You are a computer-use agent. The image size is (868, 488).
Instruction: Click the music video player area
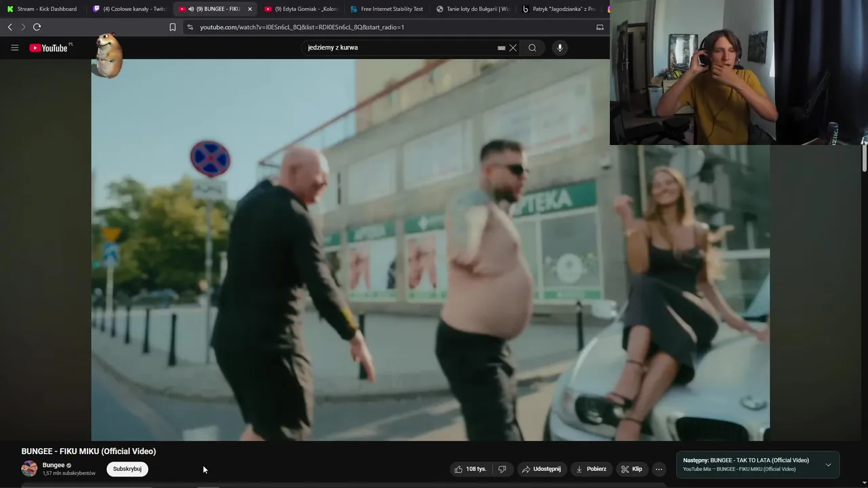(431, 249)
